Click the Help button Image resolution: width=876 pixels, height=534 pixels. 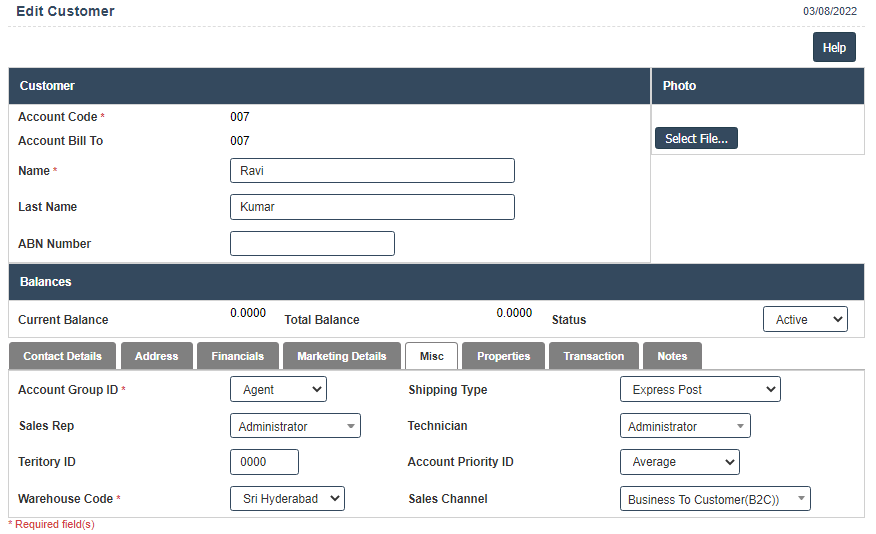click(833, 47)
